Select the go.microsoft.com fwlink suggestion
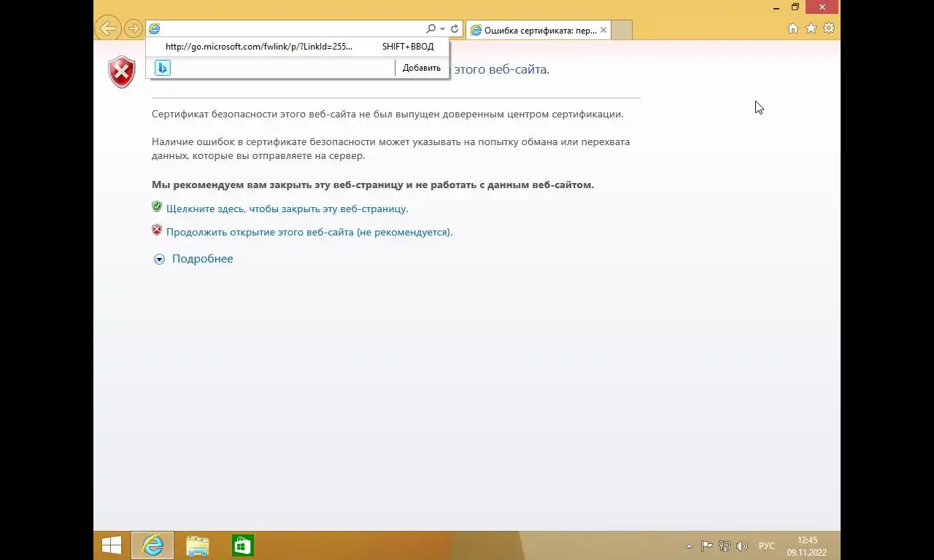Screen dimensions: 934x560 click(297, 47)
